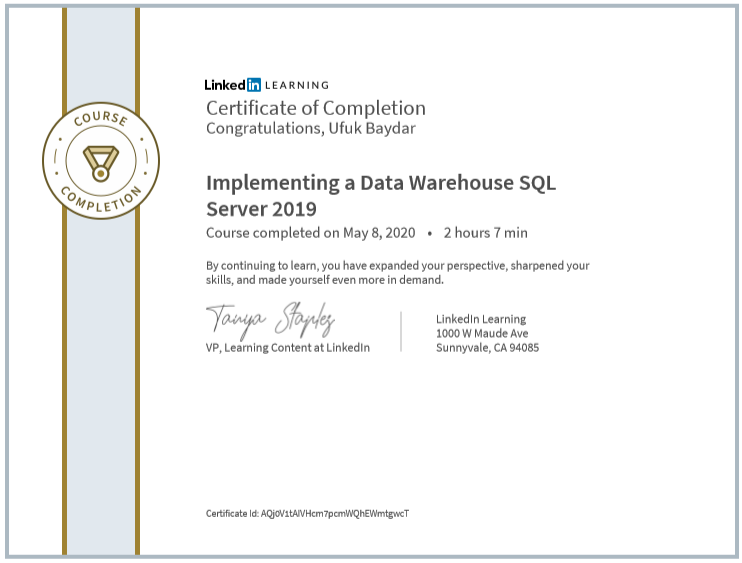Image resolution: width=742 pixels, height=563 pixels.
Task: Select the 'Congratulations, Ufuk Baydar' line
Action: click(311, 129)
